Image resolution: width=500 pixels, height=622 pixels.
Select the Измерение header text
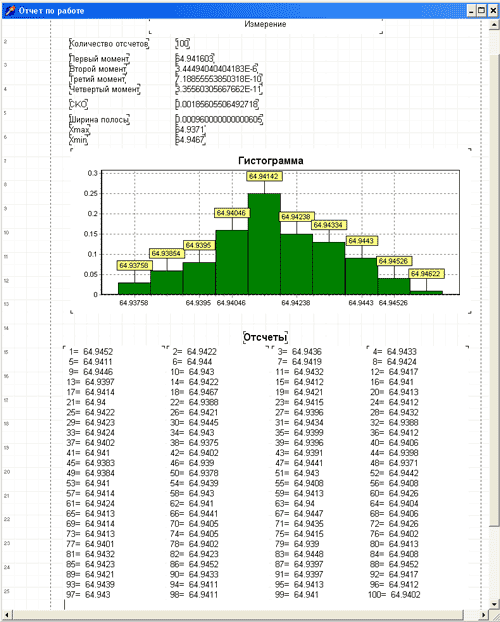coord(265,24)
